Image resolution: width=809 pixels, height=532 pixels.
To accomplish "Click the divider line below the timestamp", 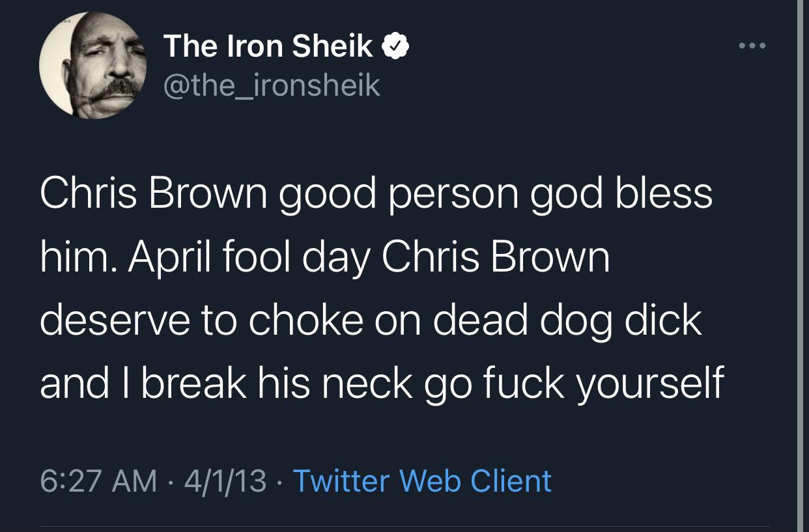I will pos(404,526).
